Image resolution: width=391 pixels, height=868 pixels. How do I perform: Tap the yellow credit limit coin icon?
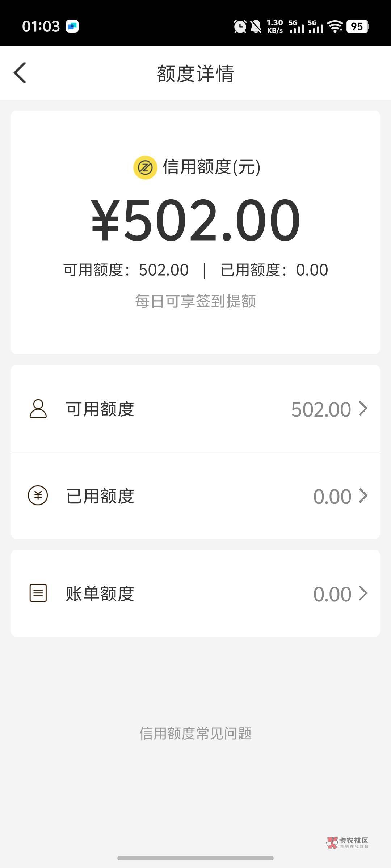coord(145,167)
